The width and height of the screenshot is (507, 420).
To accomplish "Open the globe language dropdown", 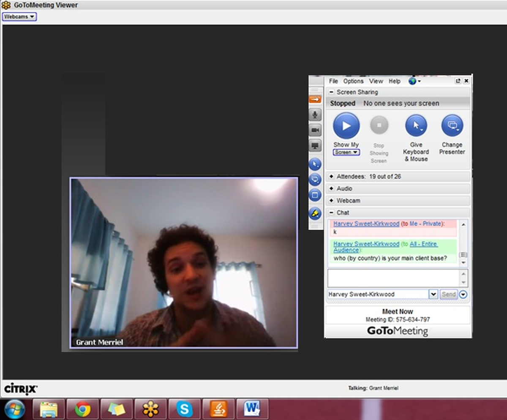I will pyautogui.click(x=414, y=81).
